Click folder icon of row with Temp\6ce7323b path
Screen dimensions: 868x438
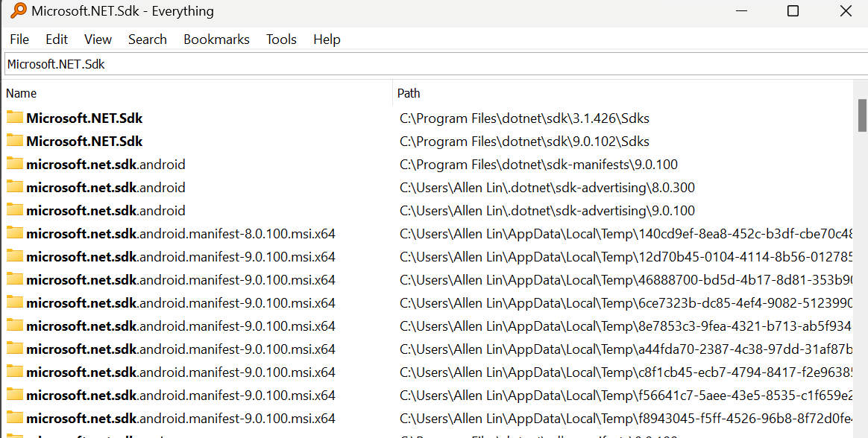tap(15, 303)
